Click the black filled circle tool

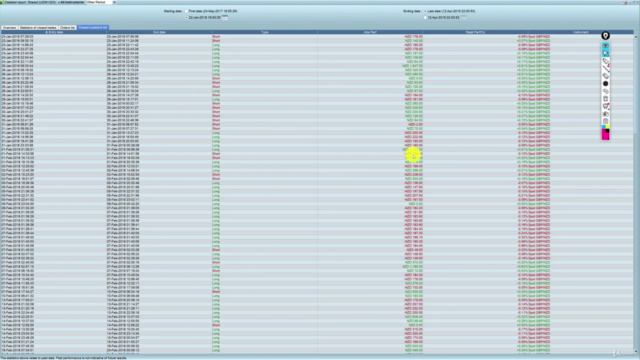605,84
